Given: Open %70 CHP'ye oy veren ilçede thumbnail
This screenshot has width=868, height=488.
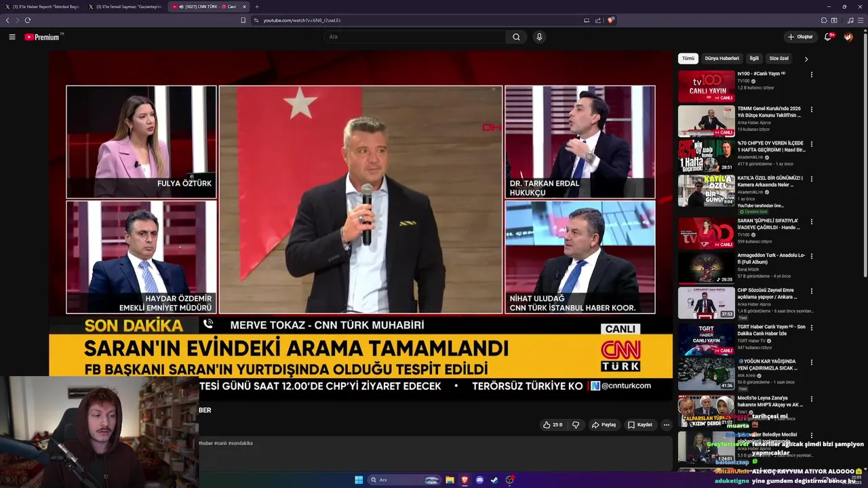Looking at the screenshot, I should pyautogui.click(x=706, y=156).
